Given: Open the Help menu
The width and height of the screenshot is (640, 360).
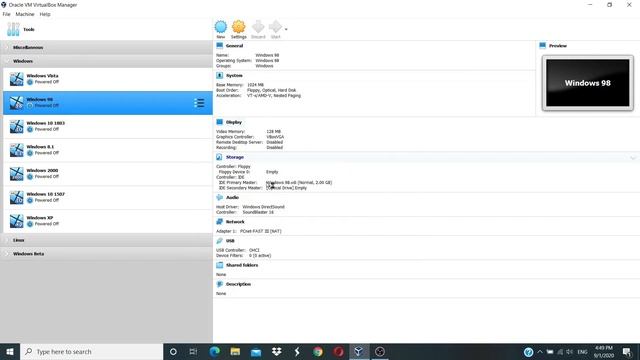Looking at the screenshot, I should click(x=45, y=14).
